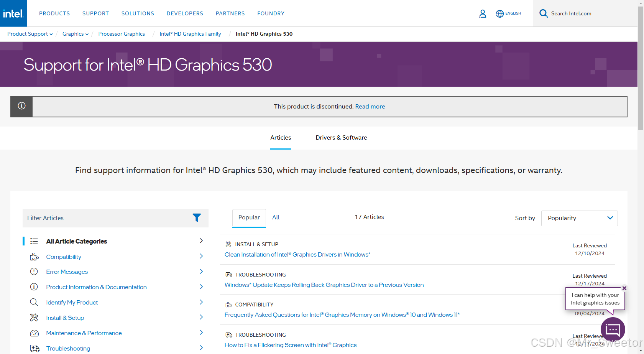Select the Popular articles tab

[249, 217]
